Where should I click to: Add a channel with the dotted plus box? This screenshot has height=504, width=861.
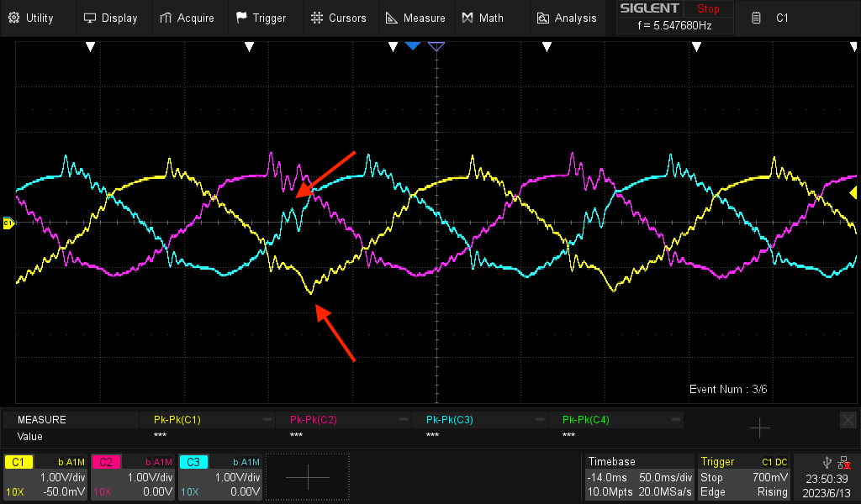click(308, 477)
